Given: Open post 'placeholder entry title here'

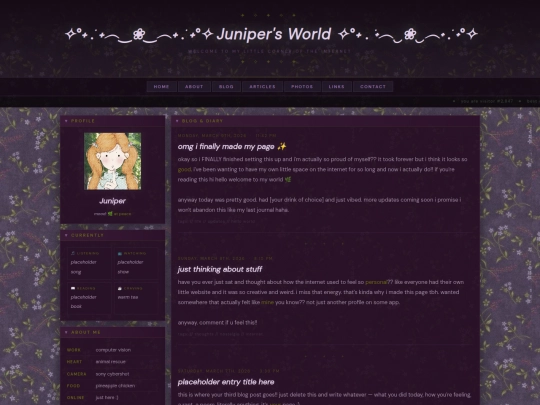Looking at the screenshot, I should [x=226, y=382].
